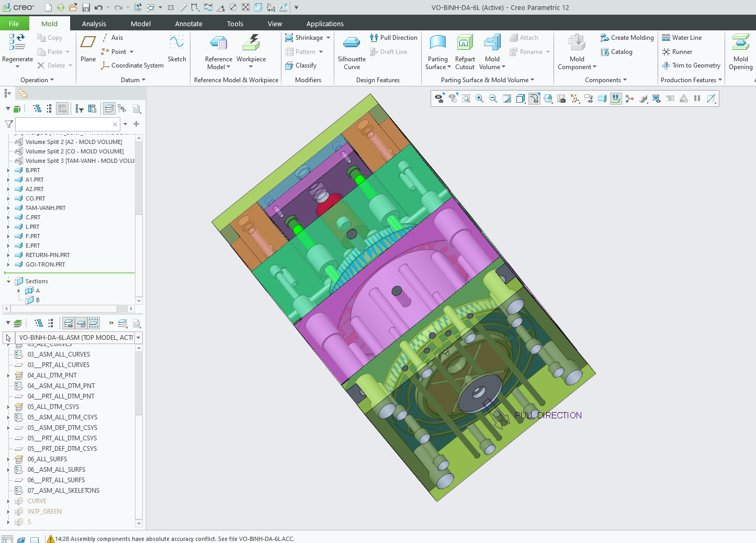
Task: Collapse the Sections tree node
Action: point(8,281)
